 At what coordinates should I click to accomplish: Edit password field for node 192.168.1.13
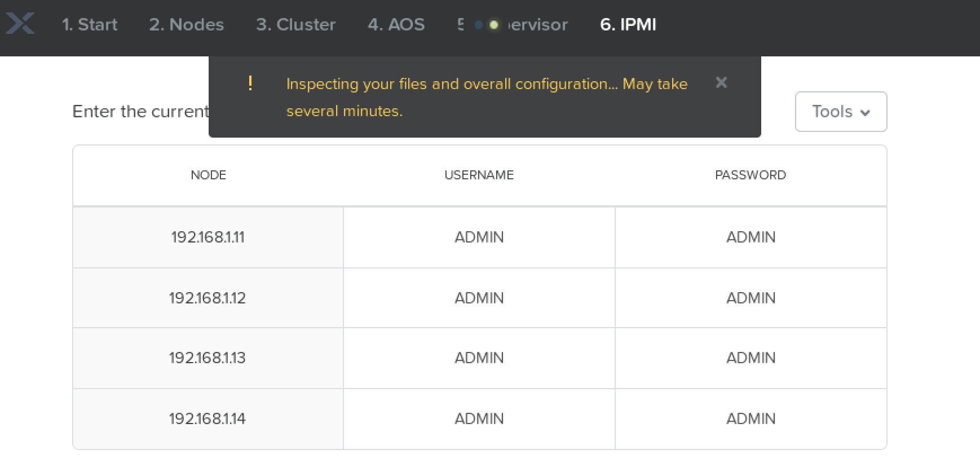click(751, 358)
